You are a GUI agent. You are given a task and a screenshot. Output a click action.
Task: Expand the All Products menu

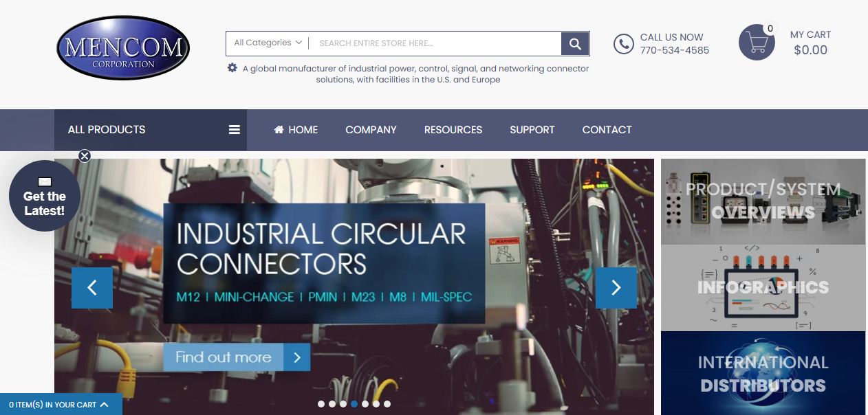[x=151, y=130]
